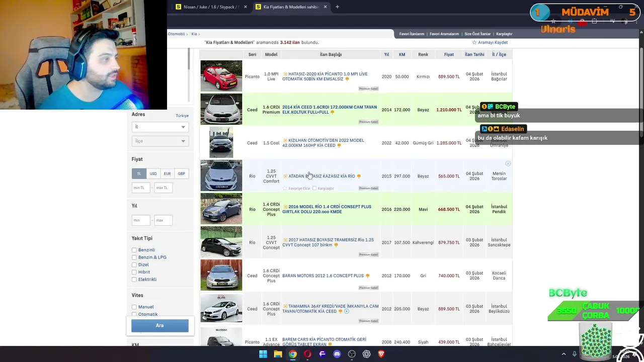The height and width of the screenshot is (362, 644).
Task: Switch to the Kia Fiyatları & Modelleri tab
Action: [291, 7]
